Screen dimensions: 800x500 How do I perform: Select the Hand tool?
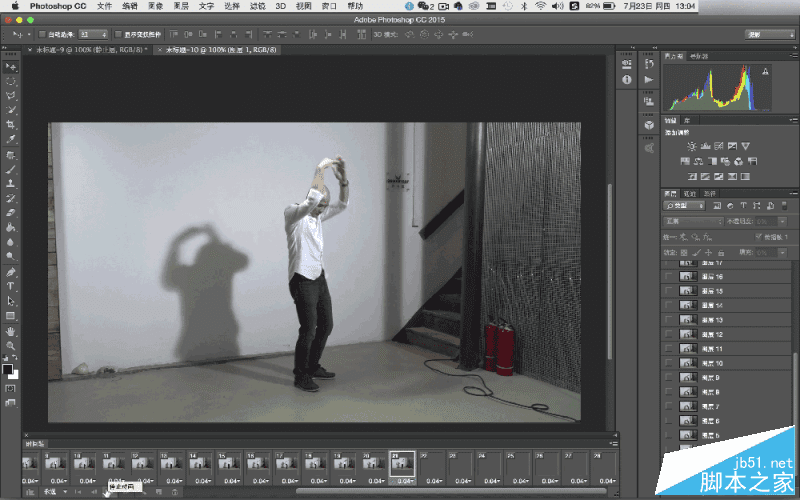click(x=10, y=332)
